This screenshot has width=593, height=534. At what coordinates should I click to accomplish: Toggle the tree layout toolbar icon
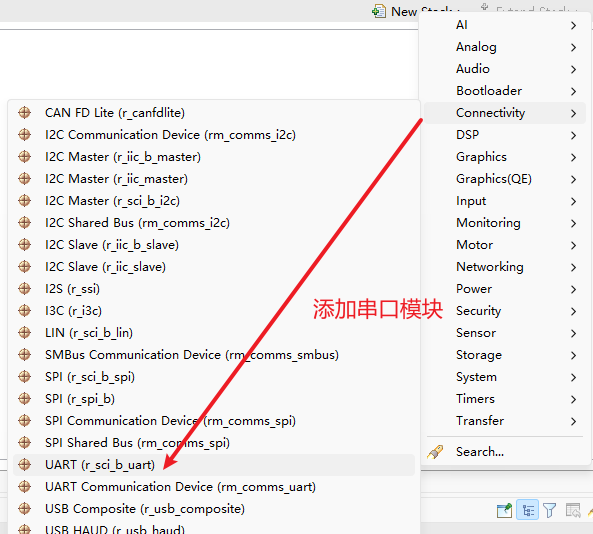point(528,510)
